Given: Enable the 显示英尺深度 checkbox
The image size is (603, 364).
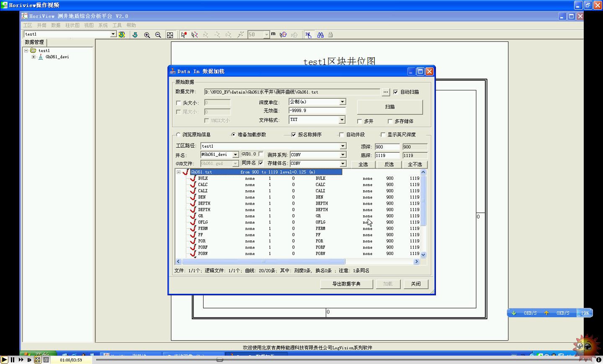Looking at the screenshot, I should [383, 135].
